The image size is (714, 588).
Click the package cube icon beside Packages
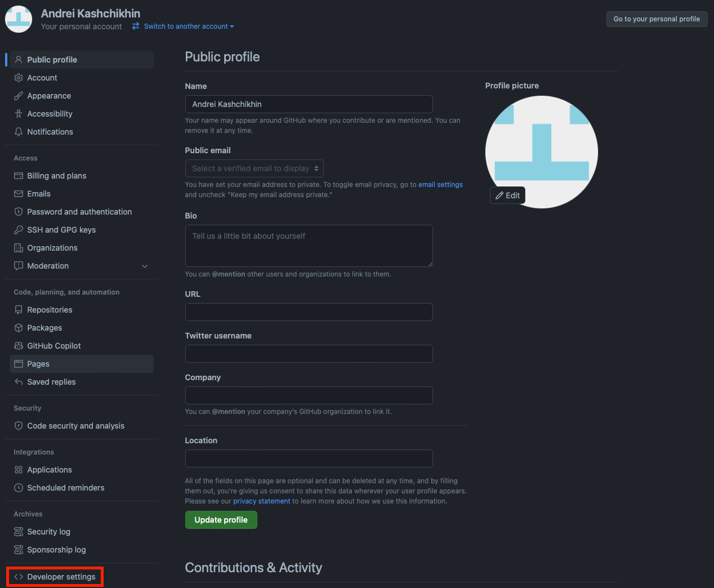[19, 328]
